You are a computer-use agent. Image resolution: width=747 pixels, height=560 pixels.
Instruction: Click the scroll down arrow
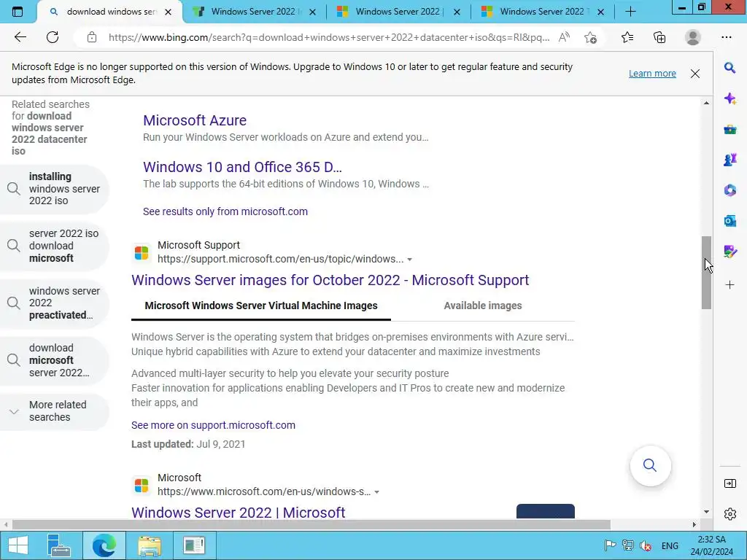coord(706,512)
